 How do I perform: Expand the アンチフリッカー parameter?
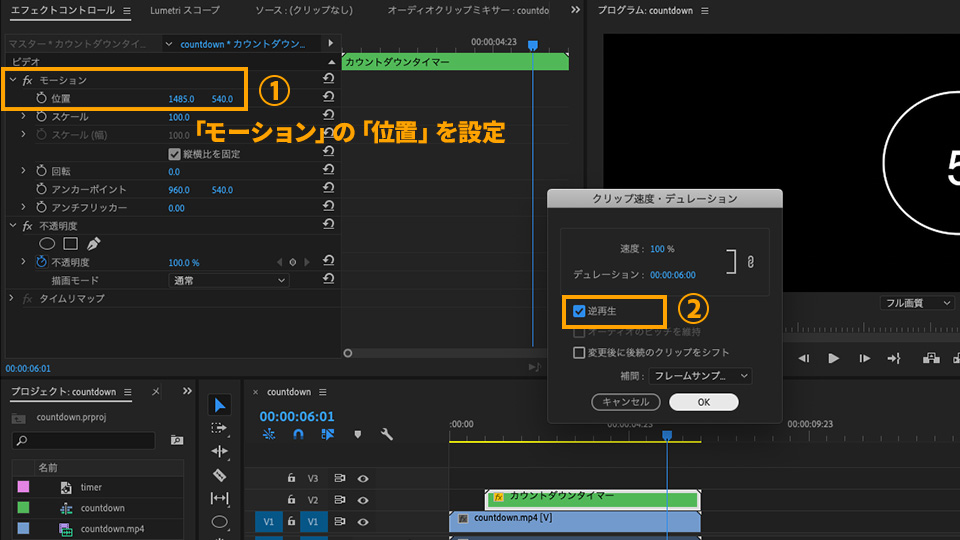23,207
